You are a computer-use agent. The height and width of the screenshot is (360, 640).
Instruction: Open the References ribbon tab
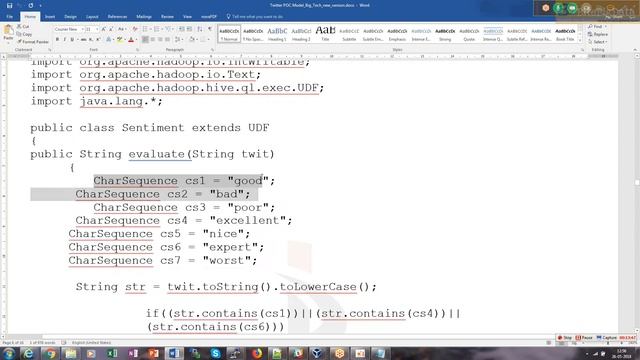(117, 17)
